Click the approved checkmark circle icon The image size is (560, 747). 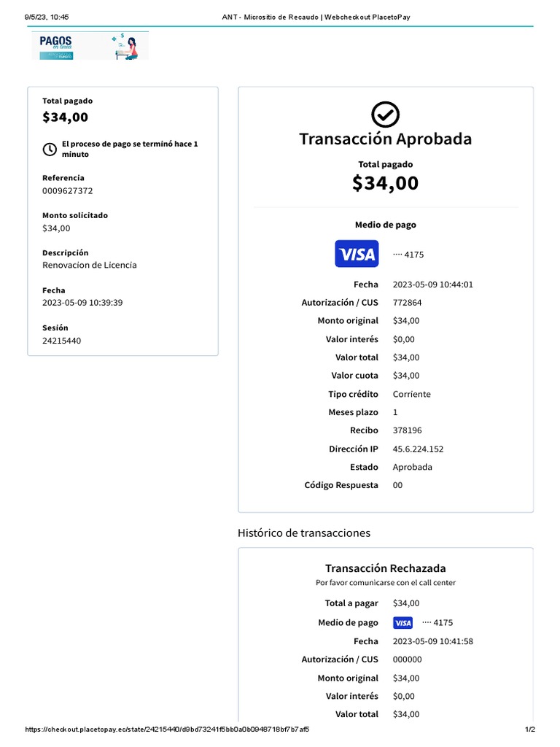[385, 115]
